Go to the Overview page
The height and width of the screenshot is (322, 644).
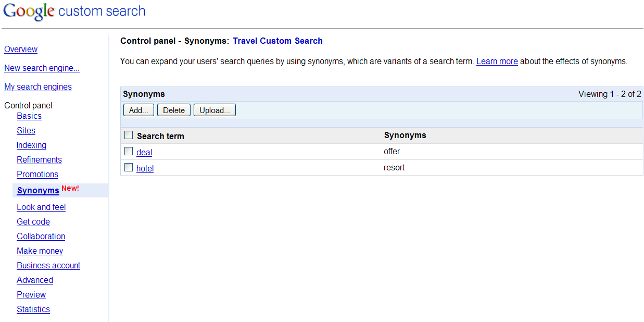coord(21,49)
